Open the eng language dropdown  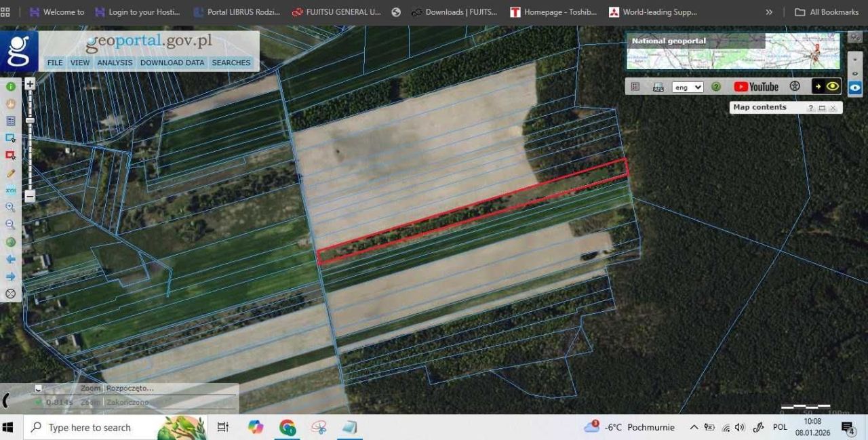point(687,87)
